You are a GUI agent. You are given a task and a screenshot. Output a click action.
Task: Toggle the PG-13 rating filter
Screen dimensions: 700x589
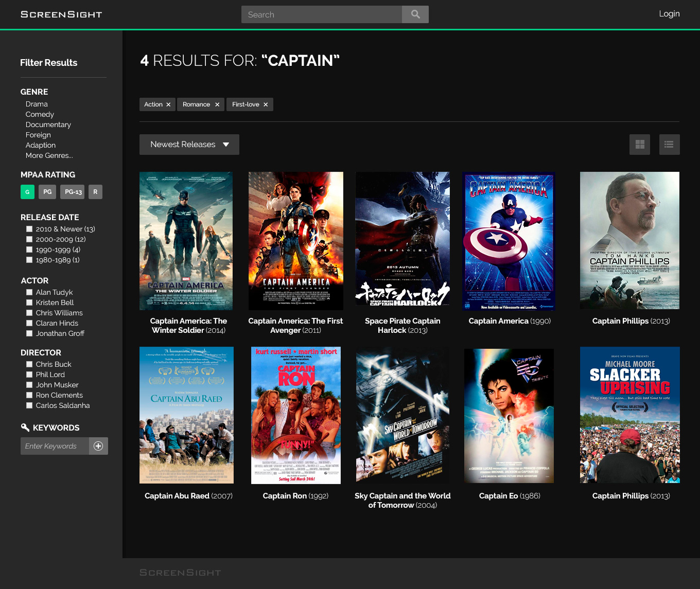(73, 192)
